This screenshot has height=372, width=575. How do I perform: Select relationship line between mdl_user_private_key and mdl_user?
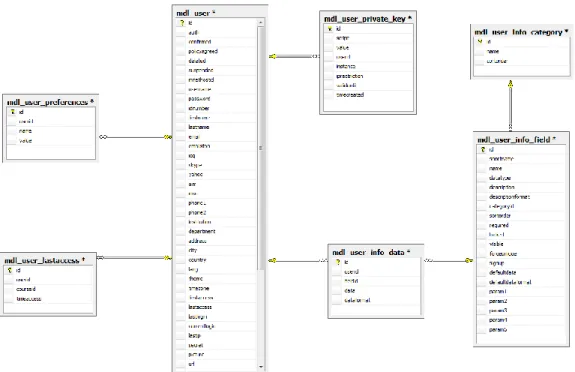click(294, 56)
